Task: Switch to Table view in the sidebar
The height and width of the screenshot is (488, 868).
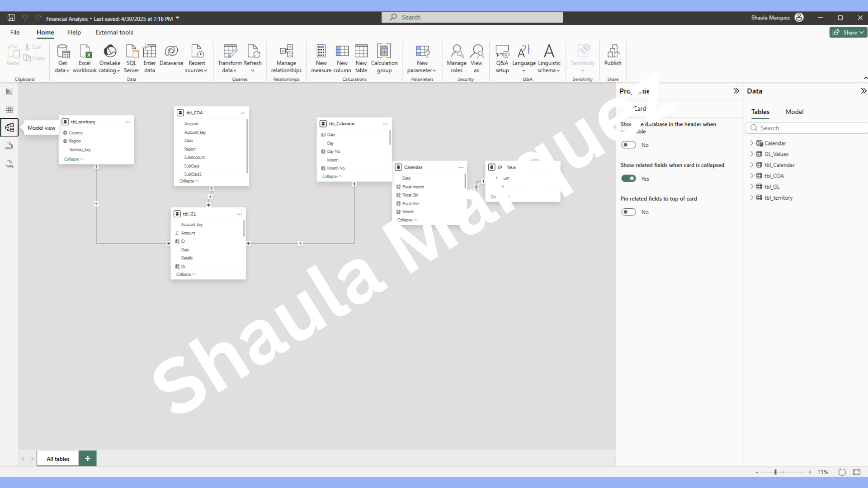Action: [x=9, y=109]
